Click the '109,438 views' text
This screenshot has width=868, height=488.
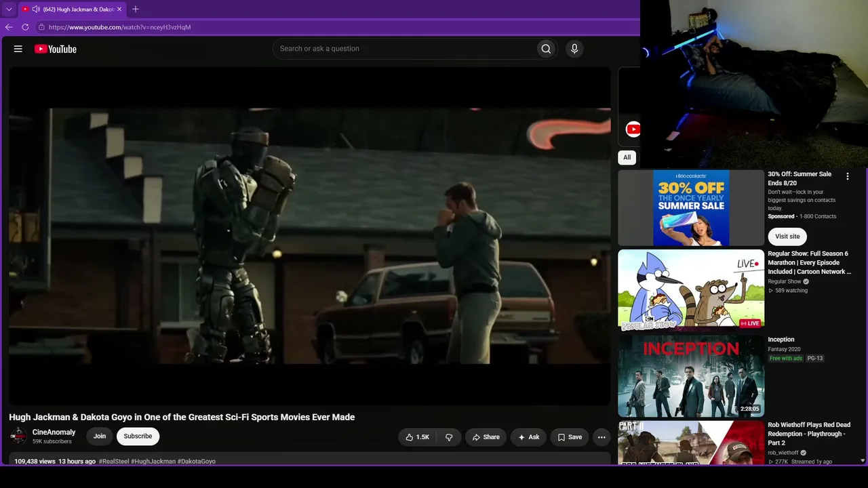tap(35, 462)
